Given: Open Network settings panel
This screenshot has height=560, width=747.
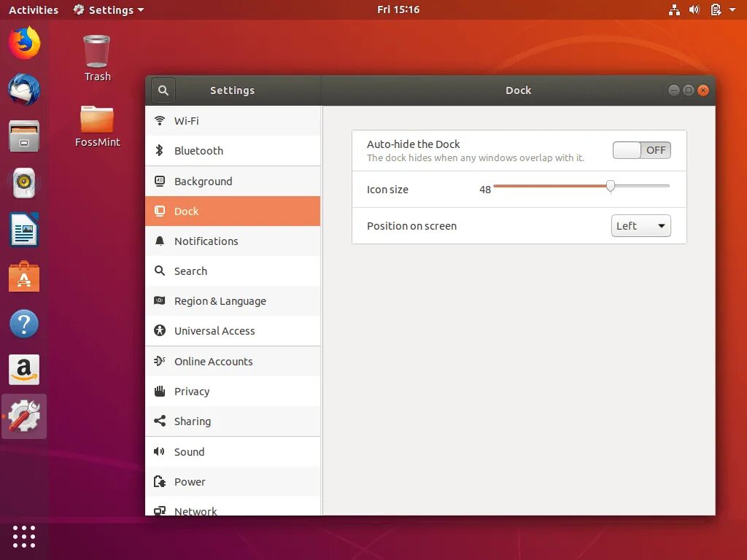Looking at the screenshot, I should tap(233, 507).
